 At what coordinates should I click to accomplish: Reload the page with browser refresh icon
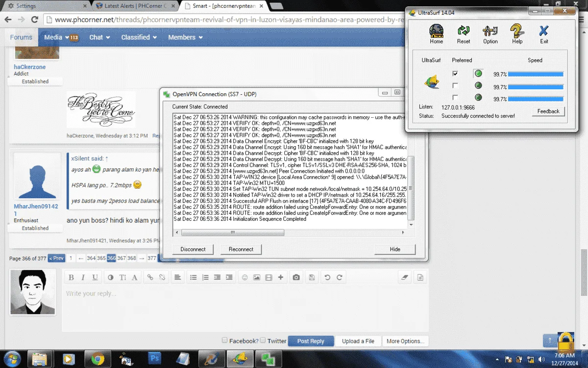click(x=34, y=20)
